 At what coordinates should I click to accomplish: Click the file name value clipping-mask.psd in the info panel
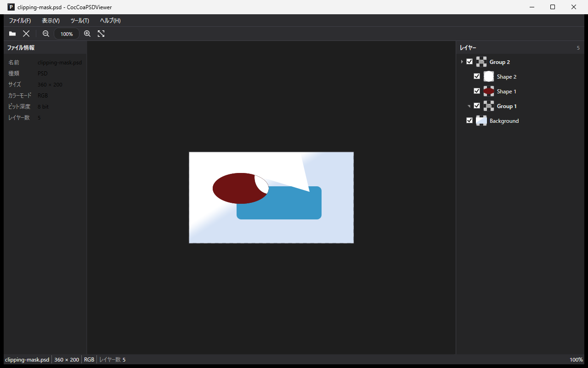[x=60, y=63]
